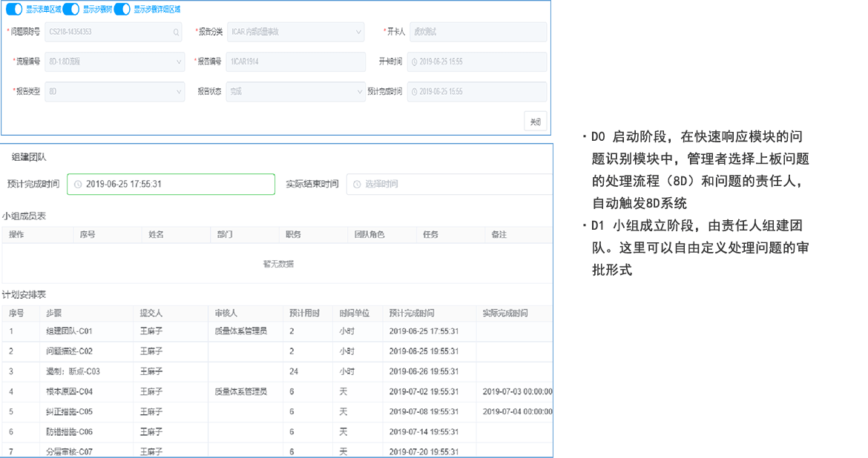Click the dropdown arrow icon of 报告分类
Screen dimensions: 868x458
358,33
